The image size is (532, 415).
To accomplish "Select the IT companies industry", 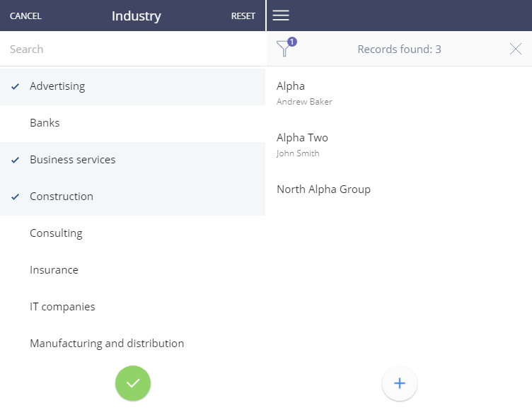I will click(x=133, y=307).
